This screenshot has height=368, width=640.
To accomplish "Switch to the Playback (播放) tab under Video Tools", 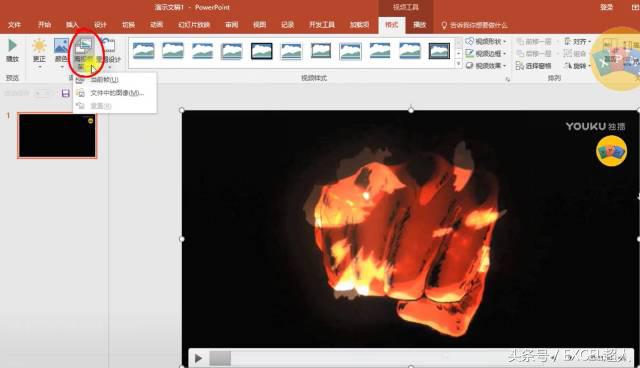I will [x=419, y=25].
